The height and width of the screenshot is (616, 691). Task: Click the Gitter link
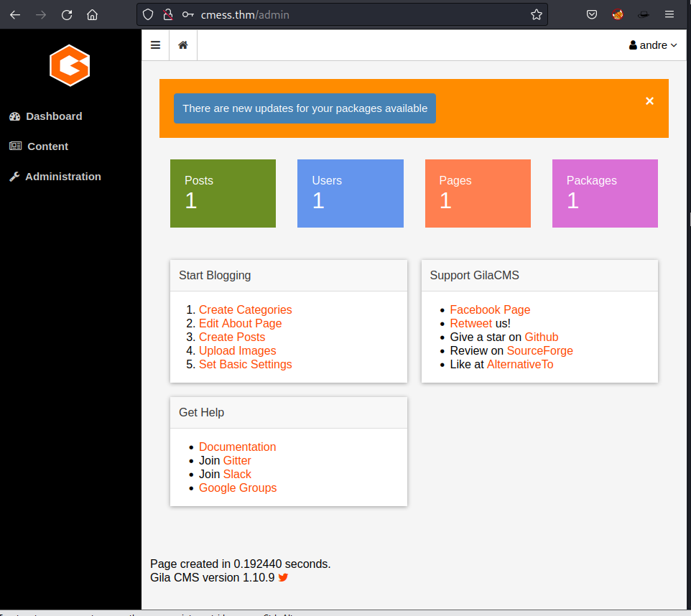[x=237, y=460]
